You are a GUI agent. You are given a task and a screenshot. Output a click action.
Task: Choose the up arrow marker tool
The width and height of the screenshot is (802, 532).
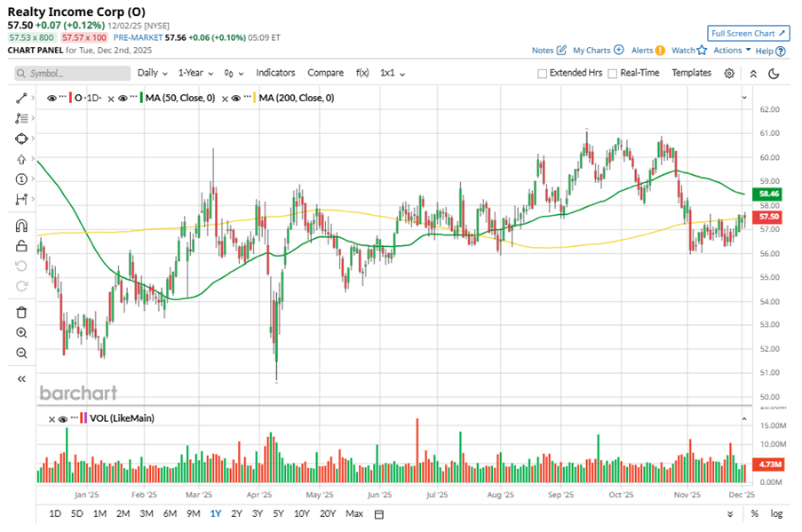coord(21,159)
